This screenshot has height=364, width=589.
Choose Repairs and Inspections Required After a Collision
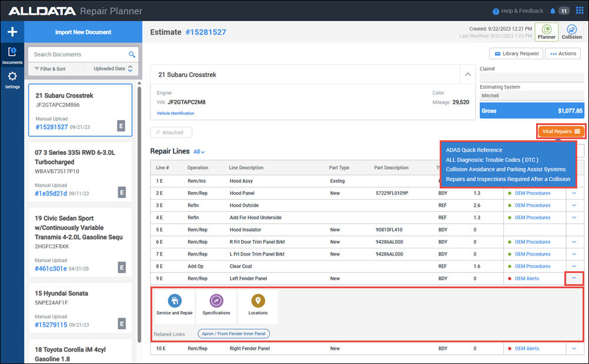click(x=508, y=179)
